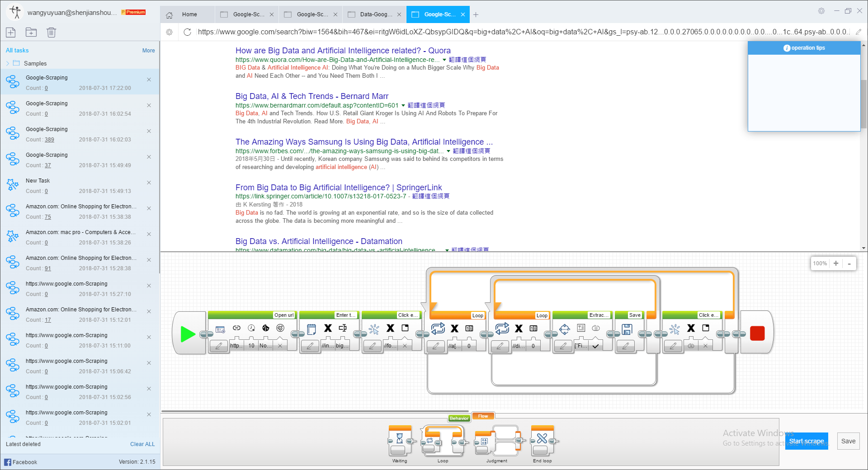
Task: Click the link icon in Open url block
Action: coord(236,328)
